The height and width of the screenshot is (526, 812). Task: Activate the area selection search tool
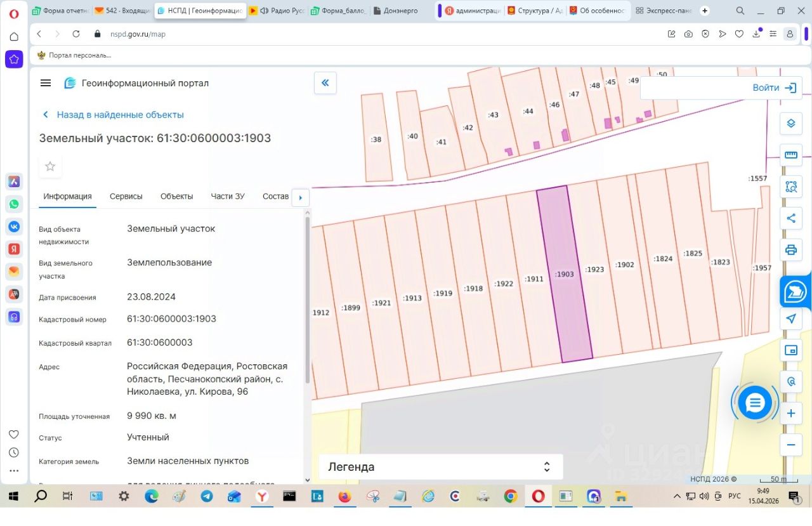[790, 187]
